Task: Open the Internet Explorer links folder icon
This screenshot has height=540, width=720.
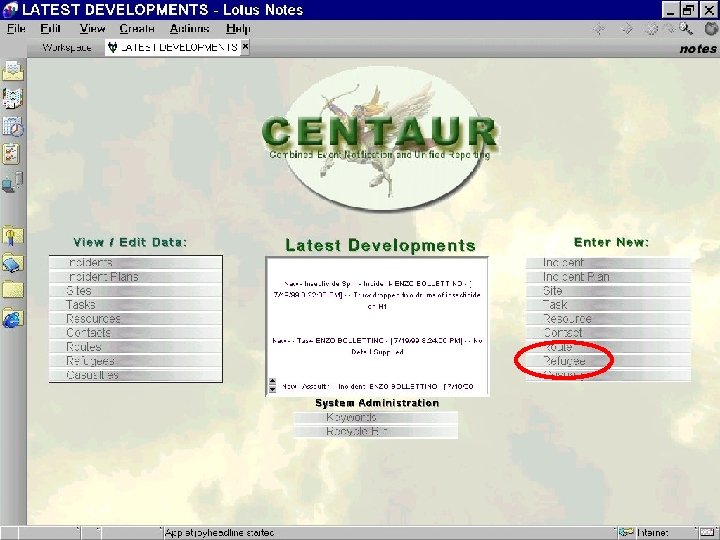Action: (x=13, y=318)
